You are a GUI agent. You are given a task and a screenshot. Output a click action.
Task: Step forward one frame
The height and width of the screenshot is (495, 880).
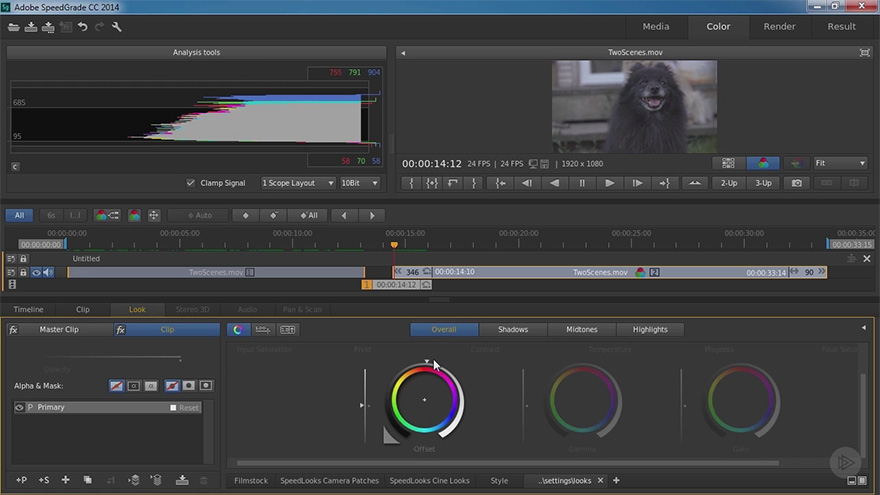point(637,183)
